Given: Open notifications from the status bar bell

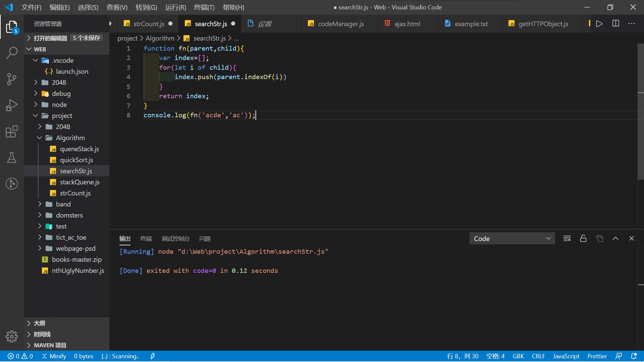Looking at the screenshot, I should click(634, 356).
